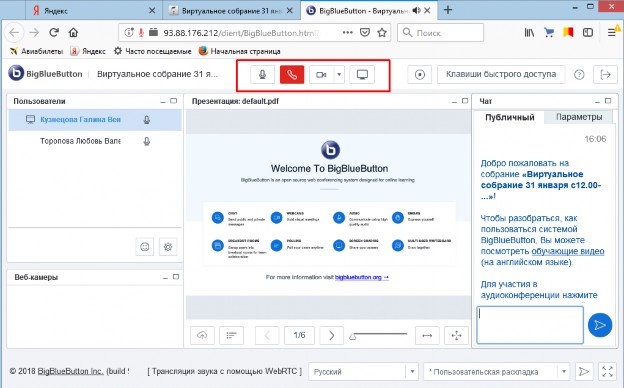
Task: Switch to the Публичный chat tab
Action: pos(510,117)
